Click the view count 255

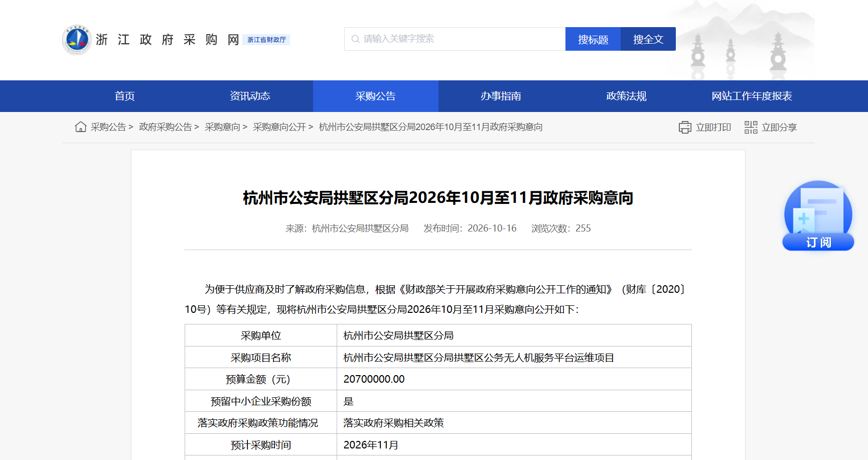coord(583,228)
